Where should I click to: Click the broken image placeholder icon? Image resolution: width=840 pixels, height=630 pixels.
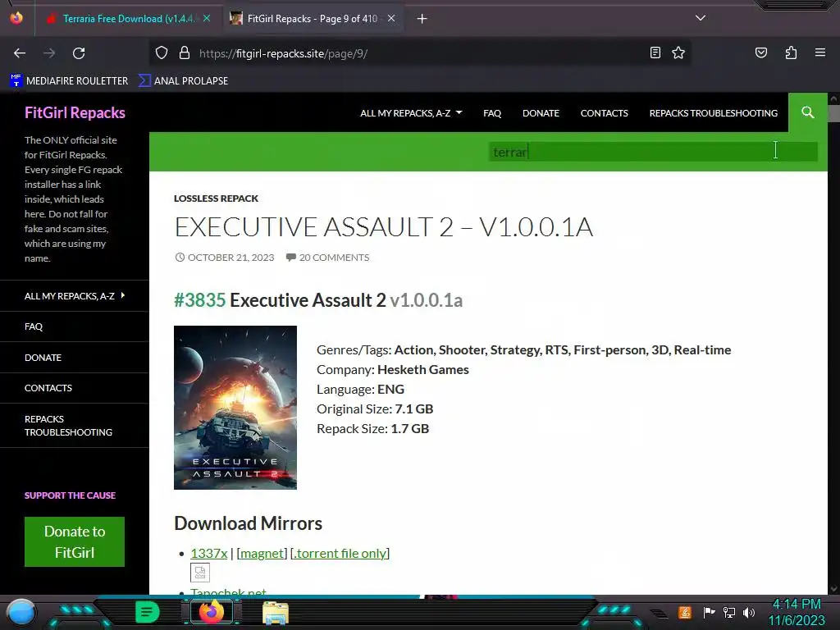200,572
